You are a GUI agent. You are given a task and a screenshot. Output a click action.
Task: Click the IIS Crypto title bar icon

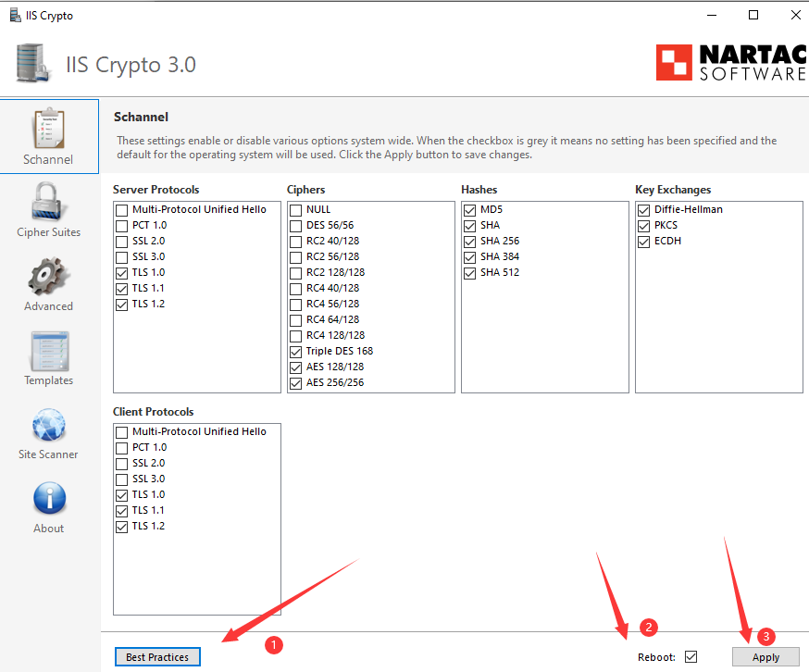[x=16, y=16]
